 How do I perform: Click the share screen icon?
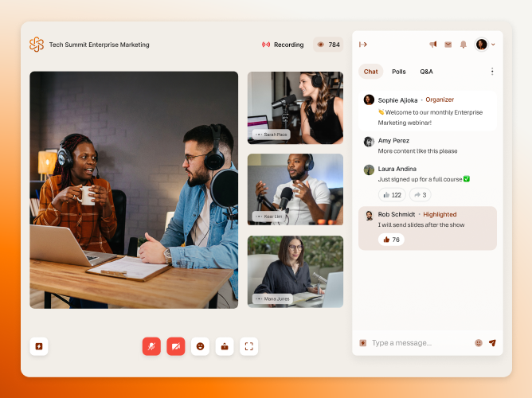pos(225,346)
